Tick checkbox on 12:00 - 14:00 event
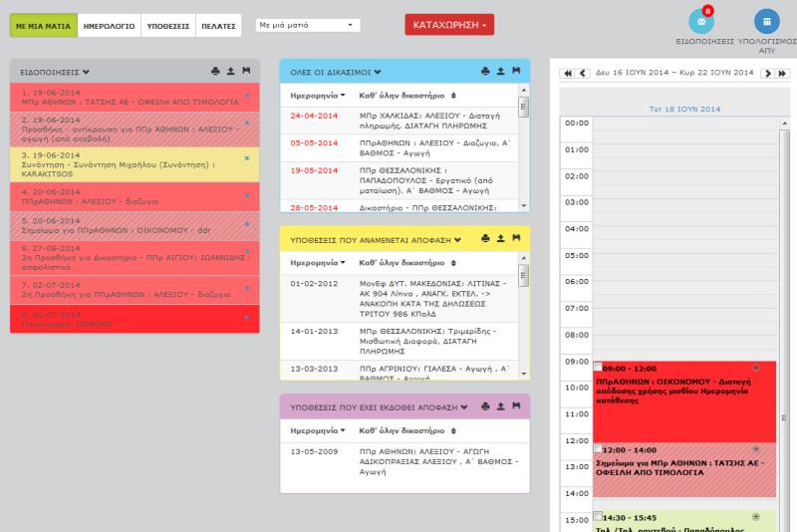797x532 pixels. [598, 448]
